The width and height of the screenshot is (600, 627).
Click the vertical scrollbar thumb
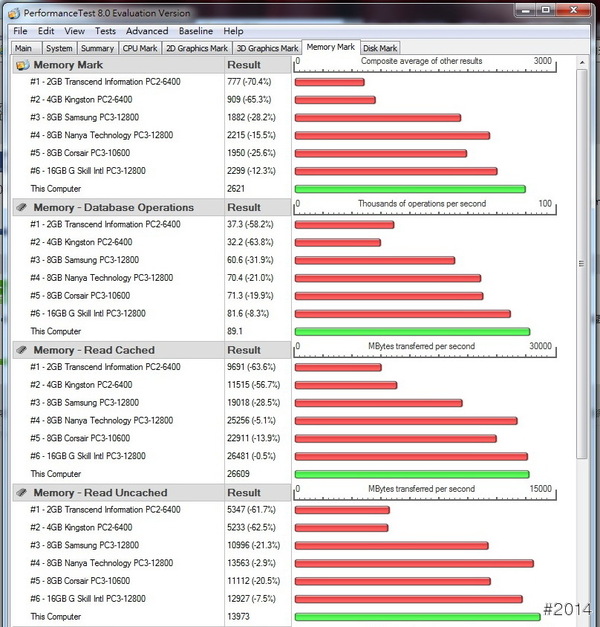(582, 264)
